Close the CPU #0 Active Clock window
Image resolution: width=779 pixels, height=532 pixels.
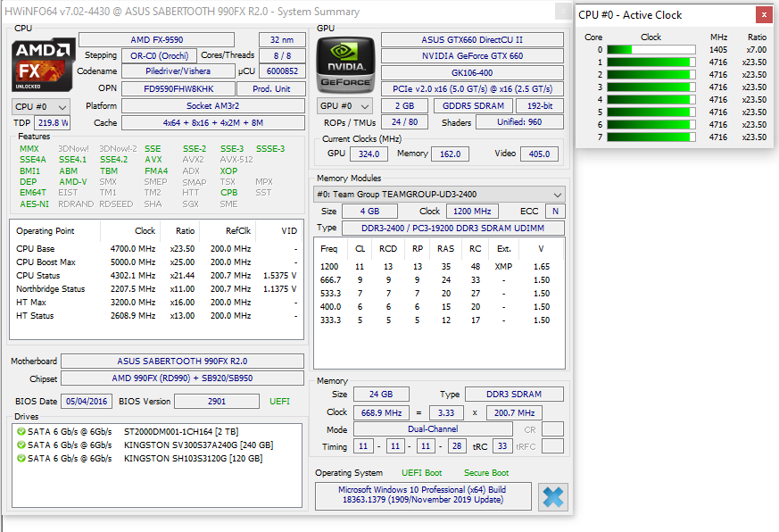[764, 15]
